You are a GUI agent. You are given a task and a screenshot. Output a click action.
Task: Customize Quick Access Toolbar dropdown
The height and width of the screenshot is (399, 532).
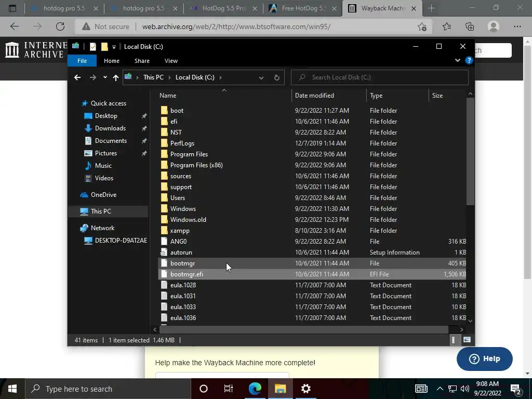114,47
